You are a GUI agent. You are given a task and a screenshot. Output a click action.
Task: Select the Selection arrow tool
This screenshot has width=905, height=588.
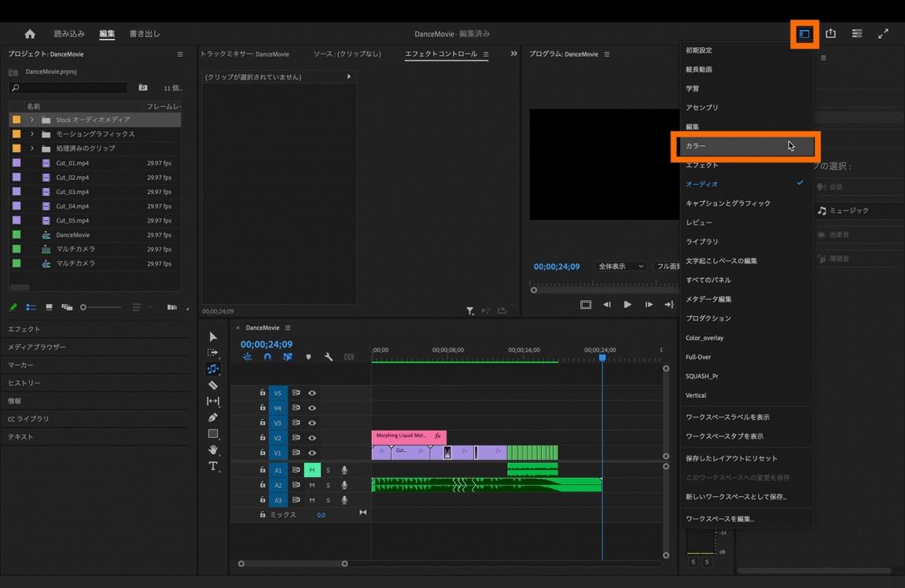click(213, 337)
